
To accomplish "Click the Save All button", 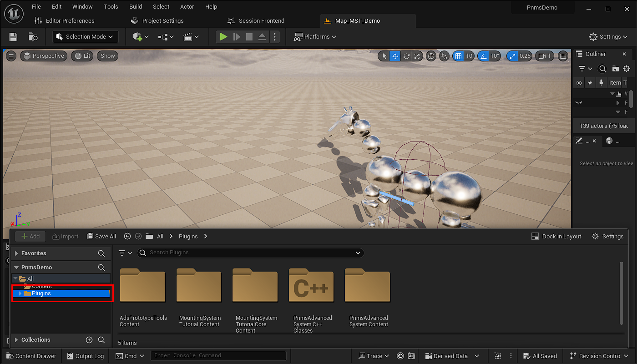I will point(101,237).
